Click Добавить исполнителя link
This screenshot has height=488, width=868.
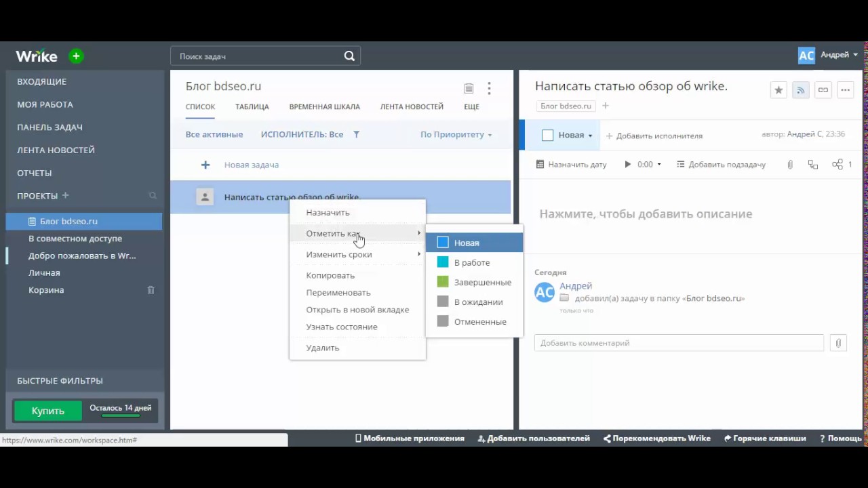click(654, 136)
